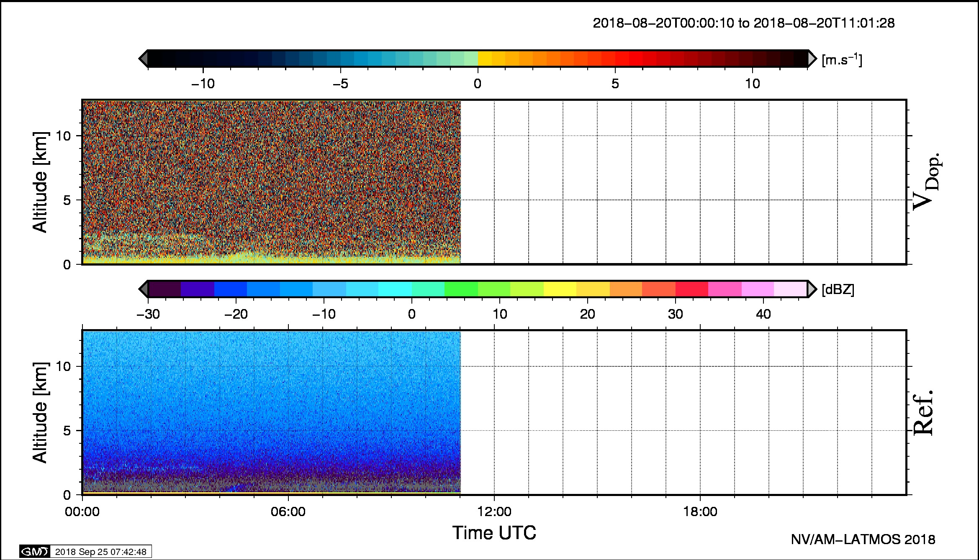Screen dimensions: 979x560
Task: Click the 12:00 time axis label
Action: tap(494, 511)
